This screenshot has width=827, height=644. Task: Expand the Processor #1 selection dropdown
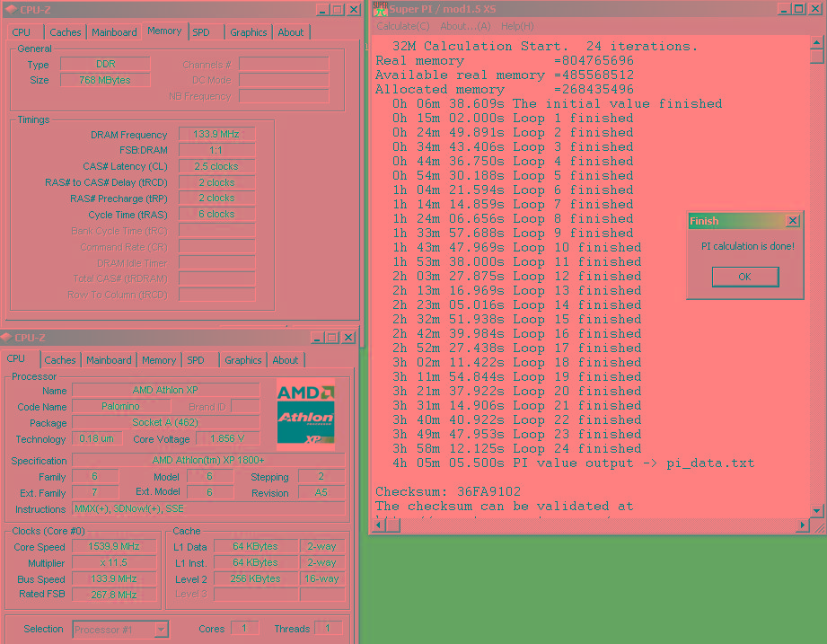pos(162,630)
